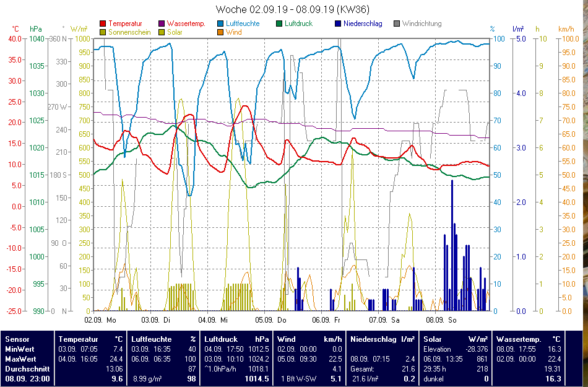Click the dunkel status in the Solar column
Image resolution: width=588 pixels, height=387 pixels.
[x=433, y=379]
